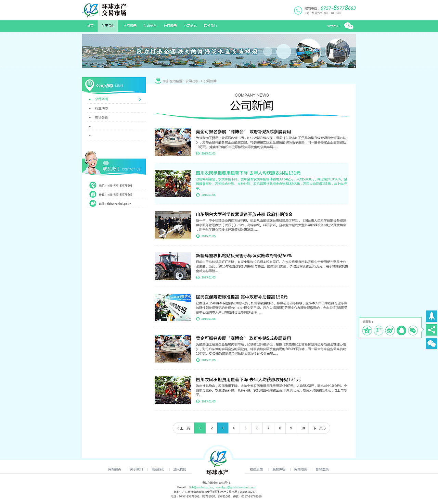Click footer link 网站首页

point(115,469)
